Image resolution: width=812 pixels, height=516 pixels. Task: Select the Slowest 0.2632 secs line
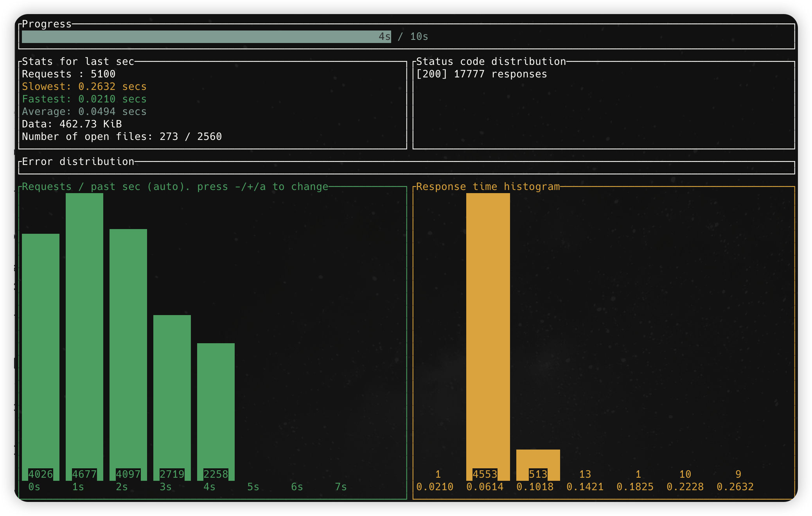point(84,87)
